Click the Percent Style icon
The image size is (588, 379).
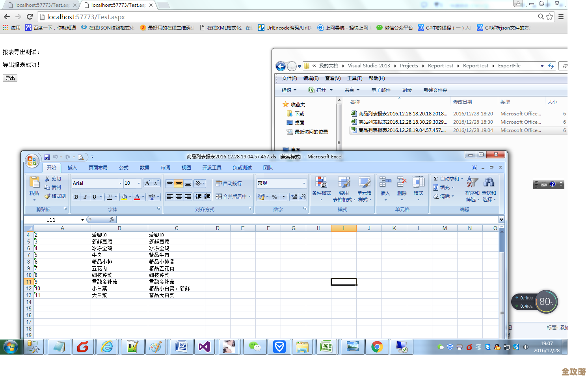point(274,197)
